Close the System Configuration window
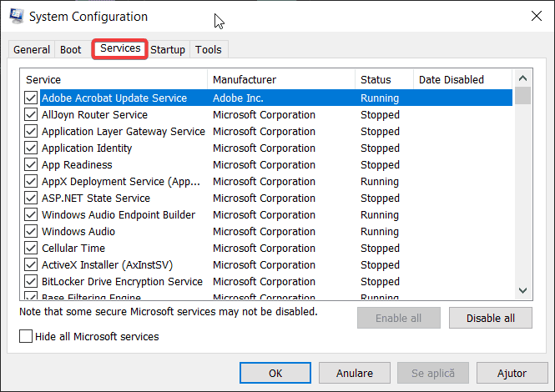555x392 pixels. [535, 17]
